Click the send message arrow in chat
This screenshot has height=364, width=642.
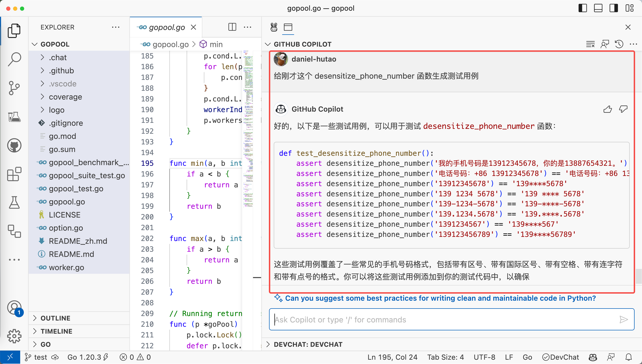coord(624,319)
